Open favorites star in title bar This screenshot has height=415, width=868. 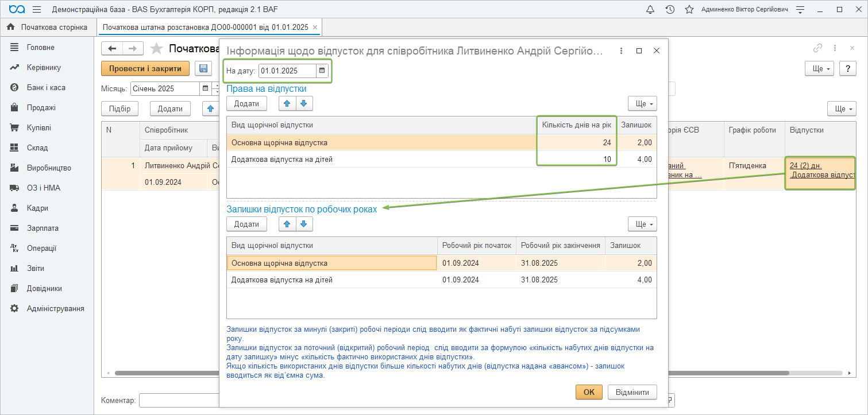click(689, 10)
